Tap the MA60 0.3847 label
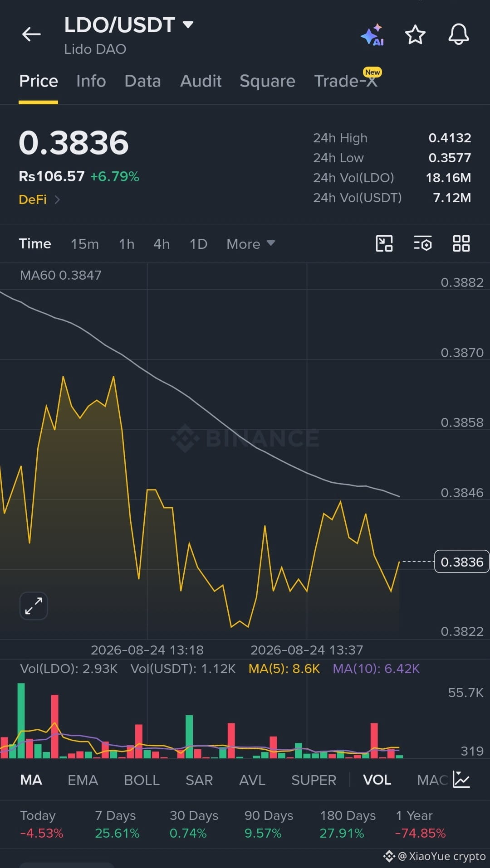Image resolution: width=490 pixels, height=868 pixels. click(x=61, y=275)
